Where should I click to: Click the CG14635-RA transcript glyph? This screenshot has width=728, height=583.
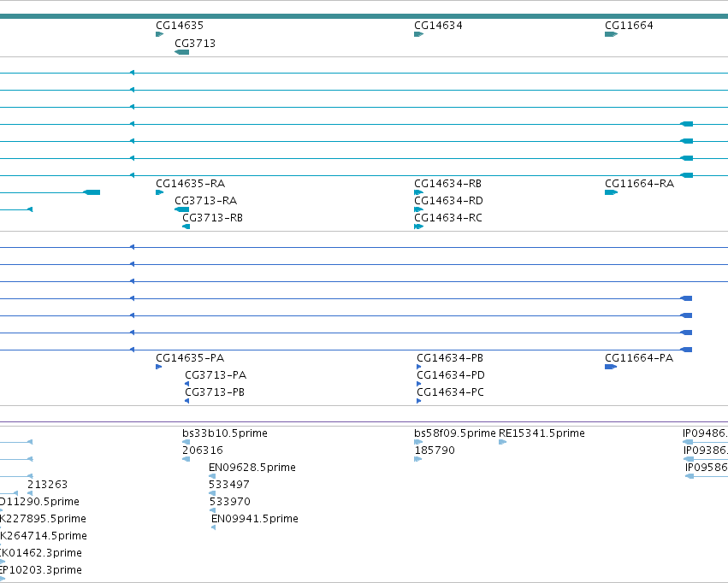[160, 192]
